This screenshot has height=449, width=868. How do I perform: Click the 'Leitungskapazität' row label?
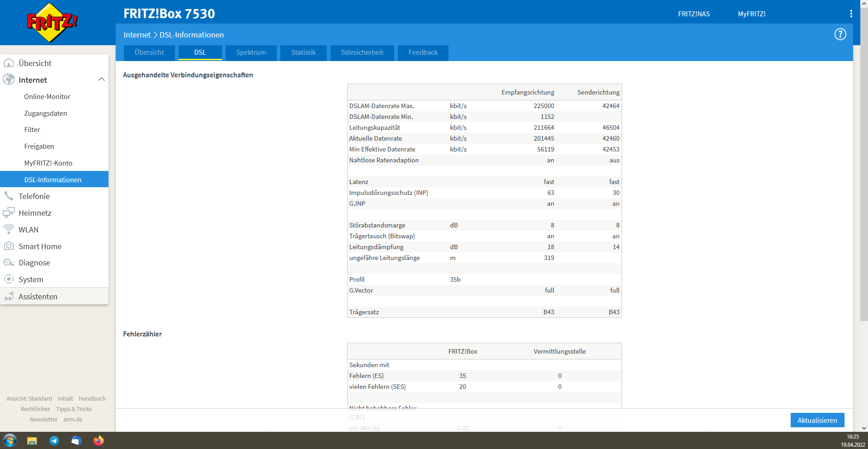(x=375, y=128)
